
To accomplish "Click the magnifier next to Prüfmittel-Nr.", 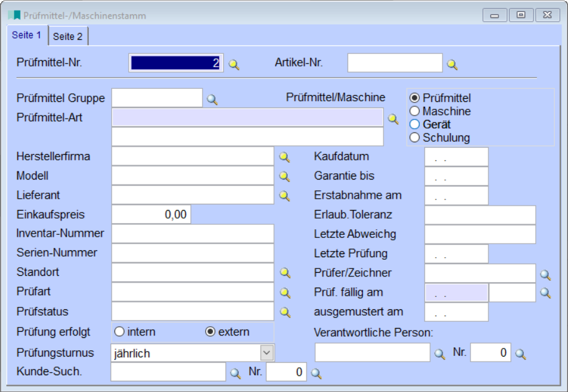I will [234, 64].
